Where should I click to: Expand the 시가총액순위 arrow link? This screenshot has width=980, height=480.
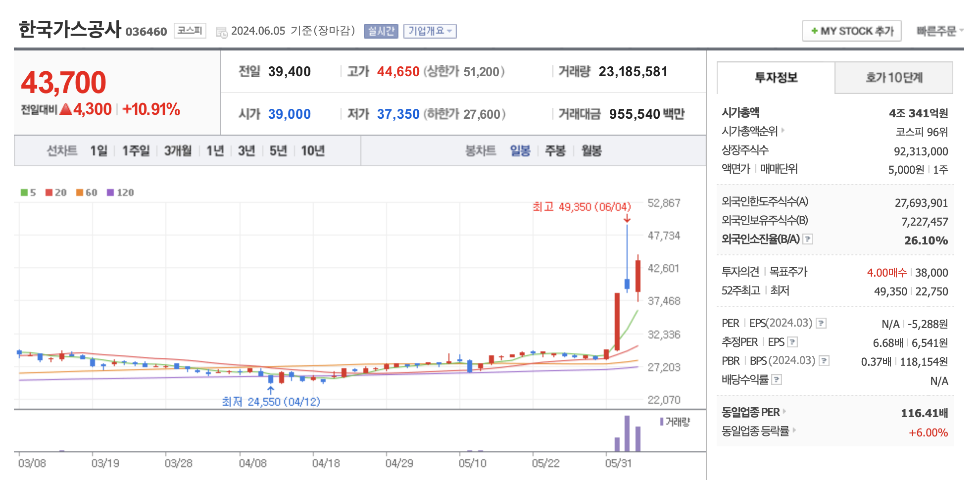[783, 131]
